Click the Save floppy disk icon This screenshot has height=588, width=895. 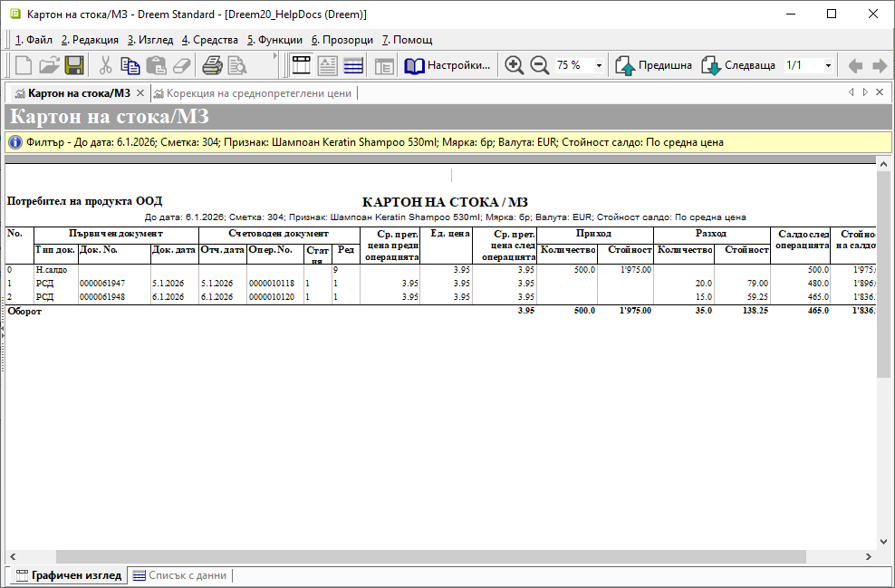pyautogui.click(x=74, y=65)
